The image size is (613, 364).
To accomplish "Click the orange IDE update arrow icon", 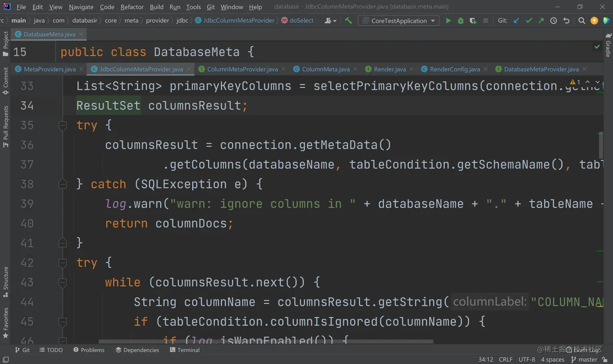I will pos(594,20).
